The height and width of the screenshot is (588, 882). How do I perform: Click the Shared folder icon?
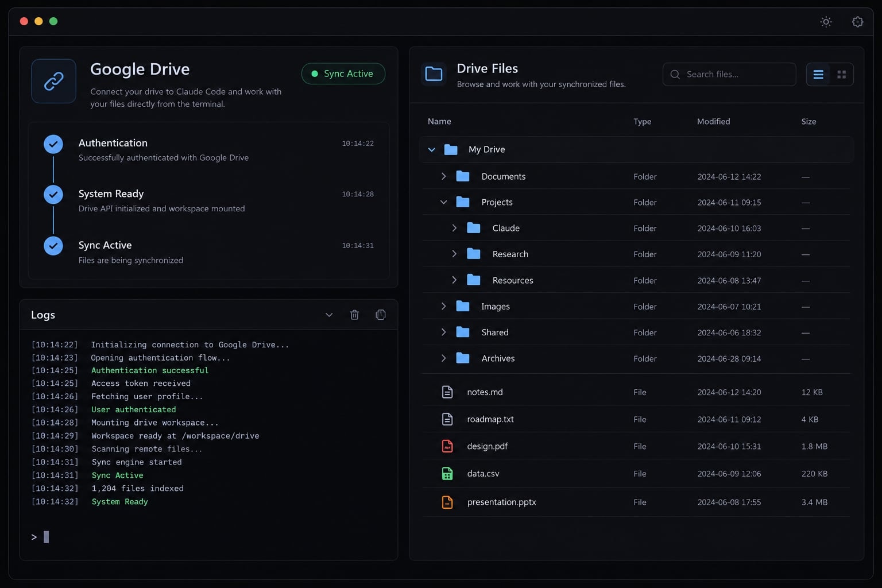463,332
